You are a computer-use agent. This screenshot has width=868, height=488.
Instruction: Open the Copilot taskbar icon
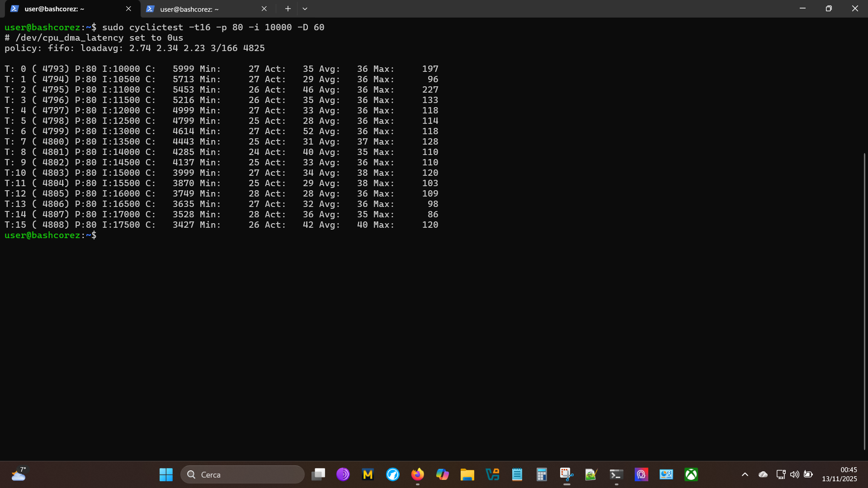point(442,474)
